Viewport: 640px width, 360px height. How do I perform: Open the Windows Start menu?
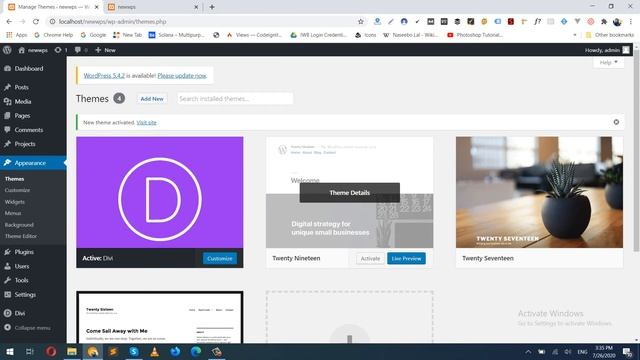10,351
